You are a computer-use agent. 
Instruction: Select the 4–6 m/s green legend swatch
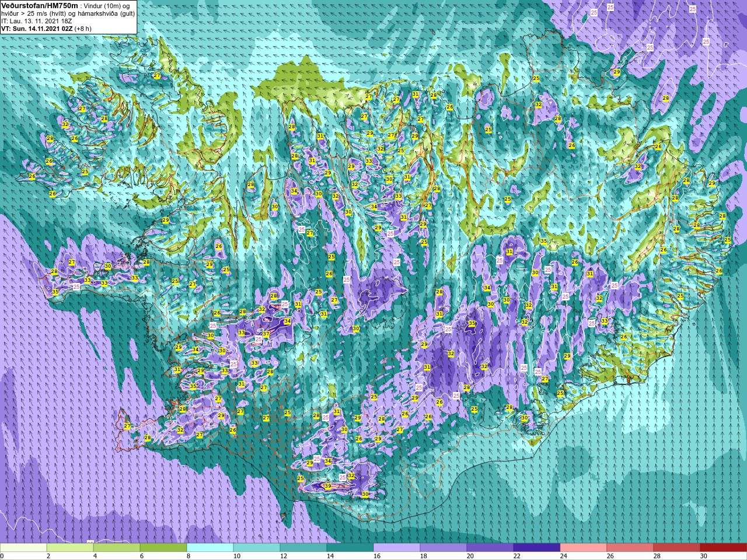click(117, 548)
